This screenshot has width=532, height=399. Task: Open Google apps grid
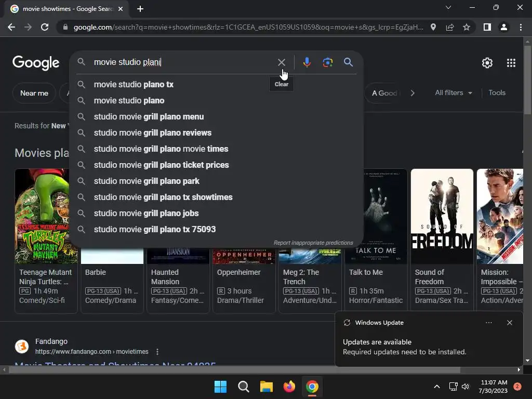point(511,63)
